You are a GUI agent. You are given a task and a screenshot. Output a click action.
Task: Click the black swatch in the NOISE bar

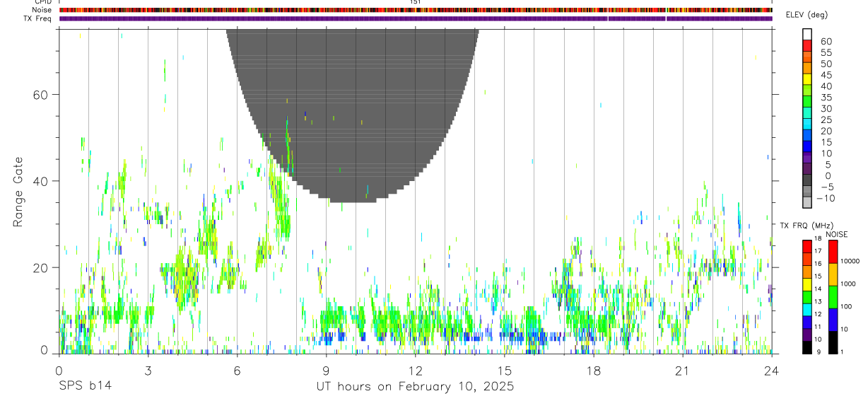(x=833, y=342)
